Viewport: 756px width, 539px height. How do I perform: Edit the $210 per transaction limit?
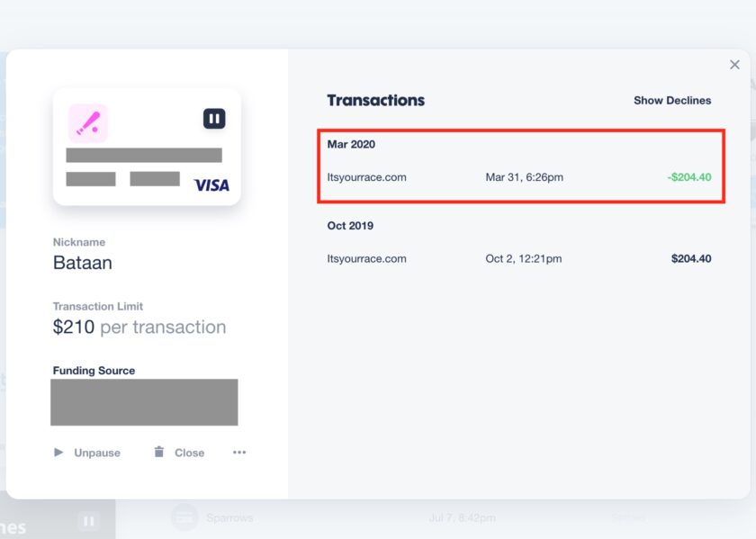[139, 327]
